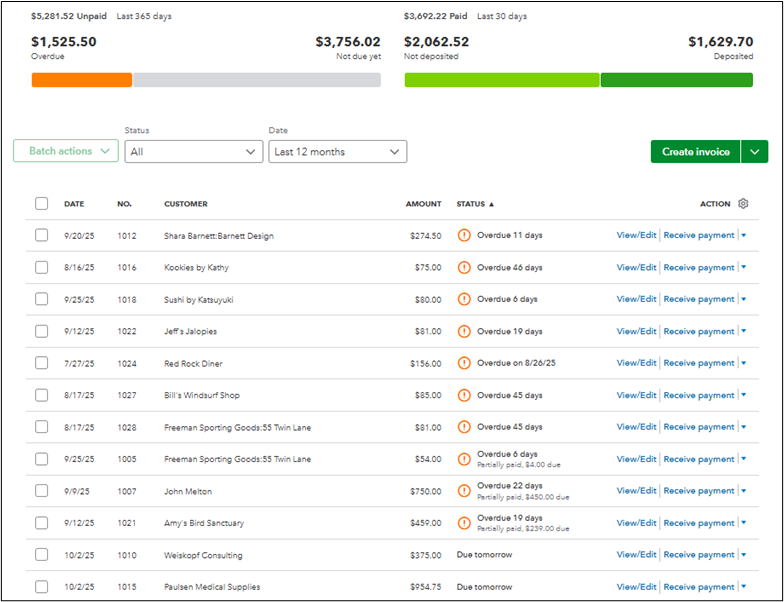784x602 pixels.
Task: Click overdue alert icon for Kookies by Kathy
Action: tap(464, 268)
